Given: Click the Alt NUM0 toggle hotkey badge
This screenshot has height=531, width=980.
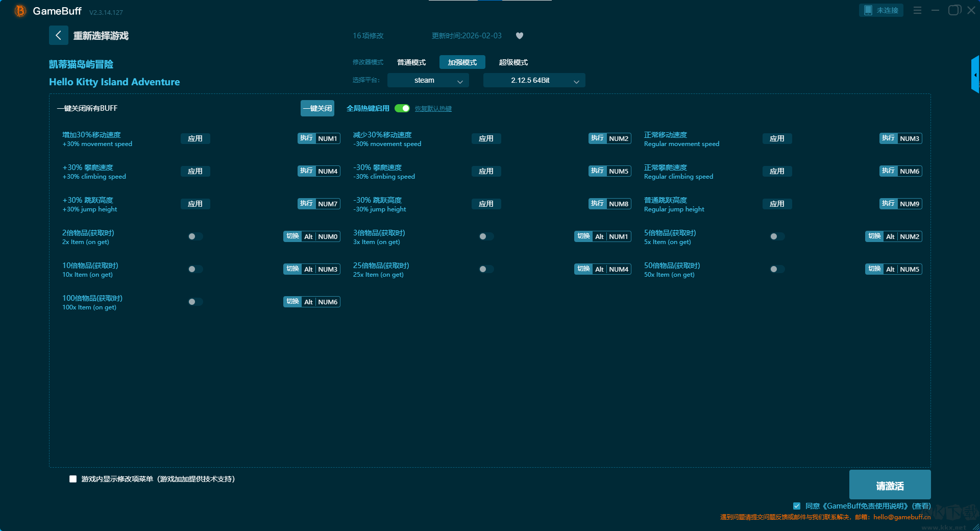Looking at the screenshot, I should pyautogui.click(x=312, y=236).
